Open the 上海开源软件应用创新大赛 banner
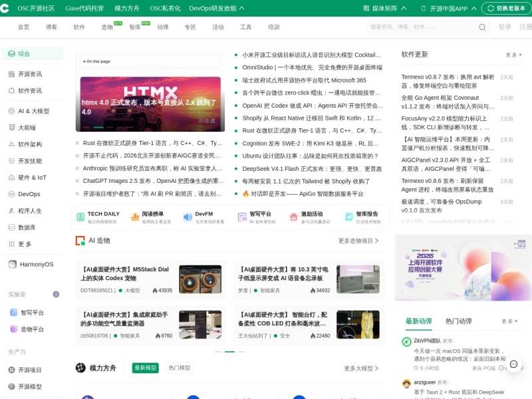Image resolution: width=532 pixels, height=399 pixels. tap(464, 268)
